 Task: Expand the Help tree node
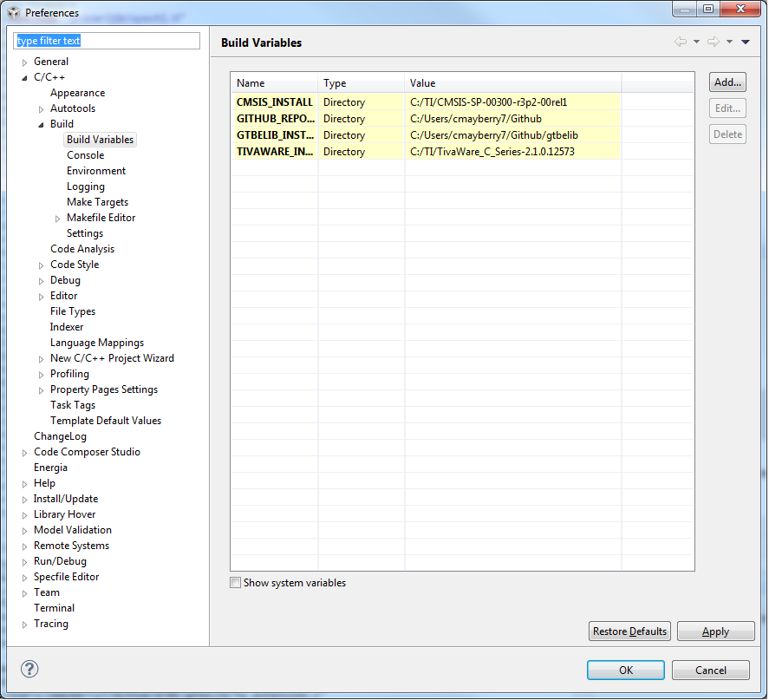tap(24, 484)
